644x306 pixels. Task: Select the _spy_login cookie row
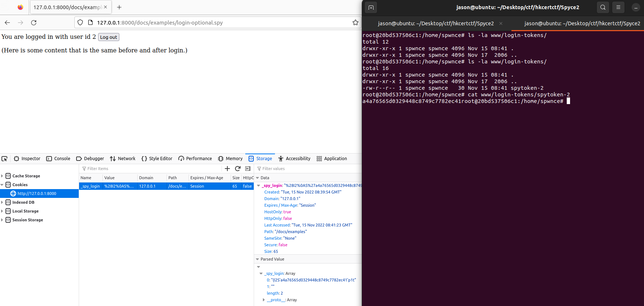[x=166, y=186]
